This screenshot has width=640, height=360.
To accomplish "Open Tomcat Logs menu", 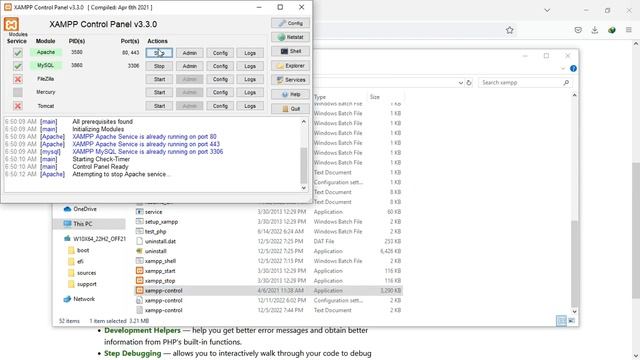I will (x=250, y=106).
